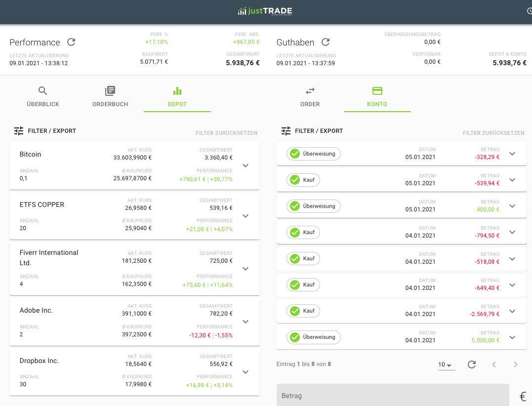Screen dimensions: 532x406
Task: Click the Überblick magnifier icon
Action: 43,91
